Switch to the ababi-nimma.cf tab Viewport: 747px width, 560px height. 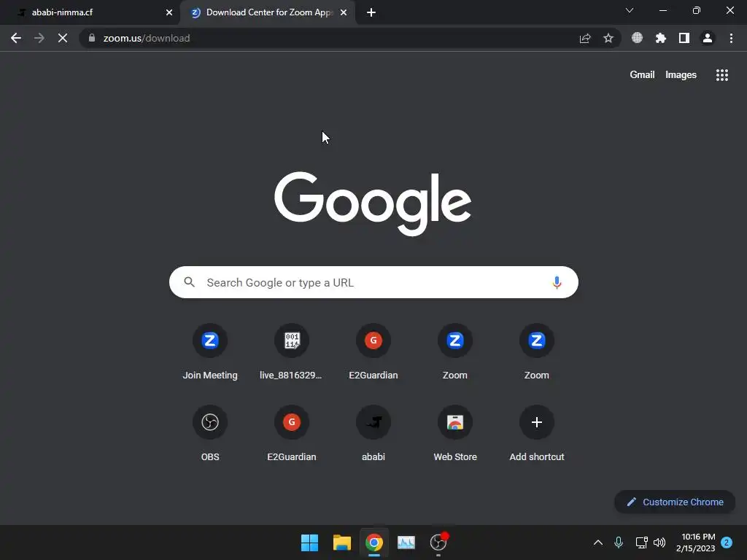pyautogui.click(x=90, y=12)
